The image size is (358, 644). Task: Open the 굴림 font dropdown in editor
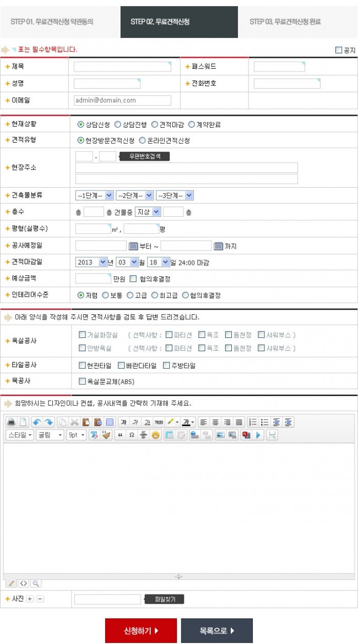click(x=50, y=435)
